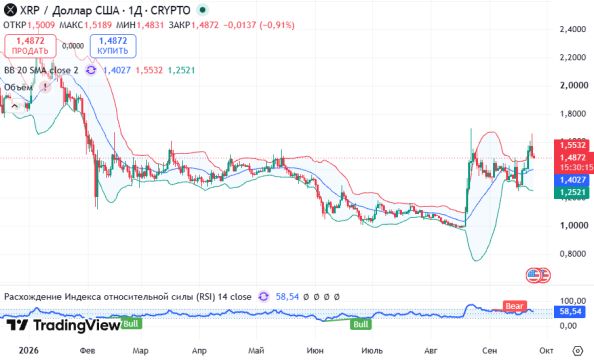Click the RSI indicator refresh icon

[x=264, y=296]
